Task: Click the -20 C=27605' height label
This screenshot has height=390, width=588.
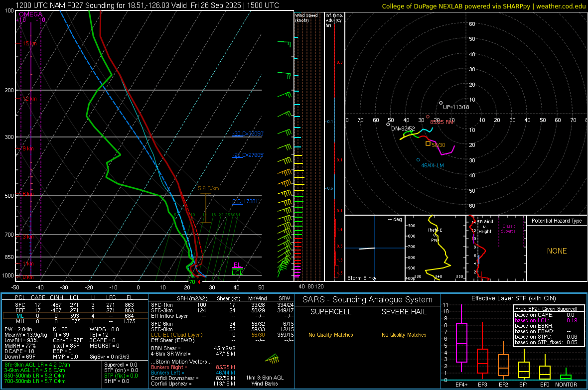Action: coord(248,155)
